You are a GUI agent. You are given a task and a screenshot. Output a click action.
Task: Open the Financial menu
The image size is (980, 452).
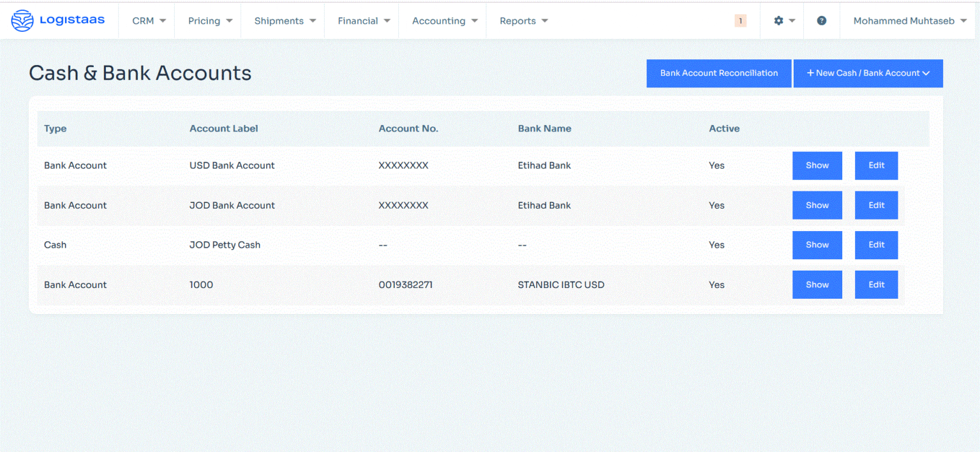click(x=364, y=20)
